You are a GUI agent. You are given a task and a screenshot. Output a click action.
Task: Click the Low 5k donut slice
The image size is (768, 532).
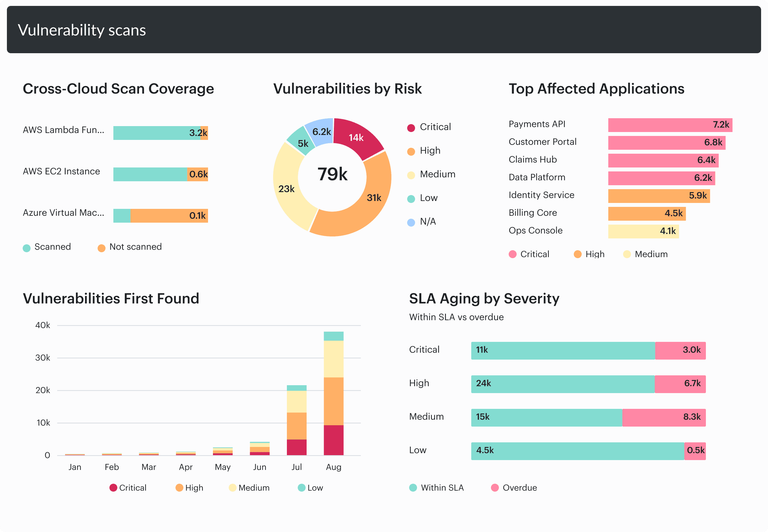[x=302, y=143]
